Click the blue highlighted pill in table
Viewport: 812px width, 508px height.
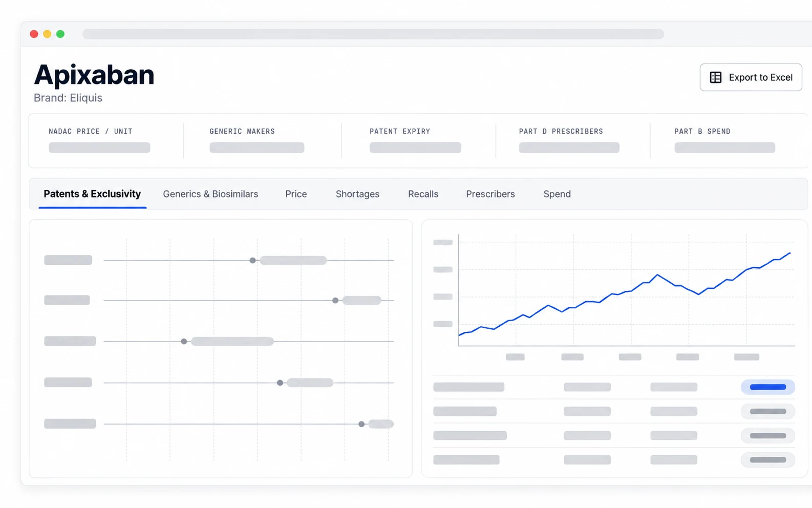point(768,387)
